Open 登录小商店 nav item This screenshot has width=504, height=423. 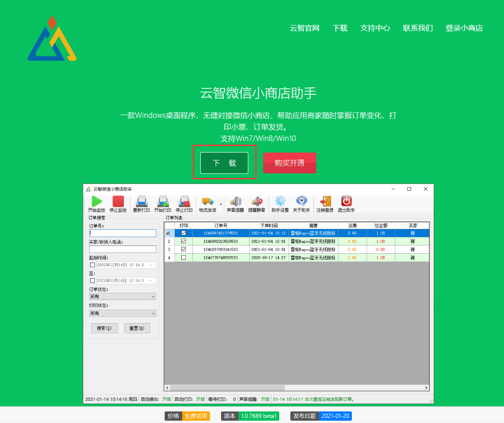464,28
